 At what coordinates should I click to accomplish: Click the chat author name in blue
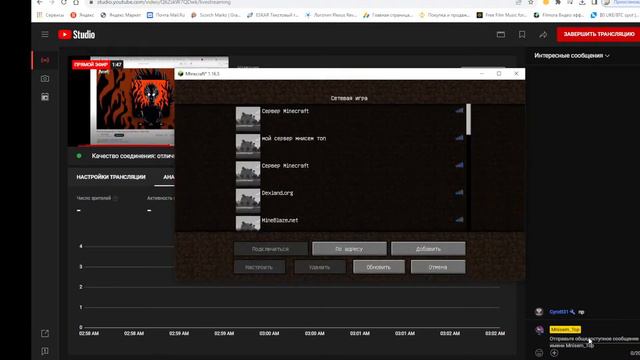(559, 312)
